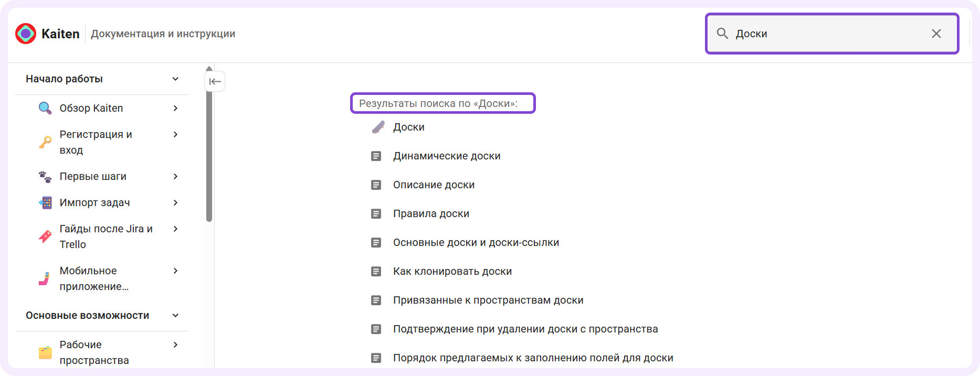
Task: Click document icon beside Привязанные к пространствам доски
Action: coord(376,300)
